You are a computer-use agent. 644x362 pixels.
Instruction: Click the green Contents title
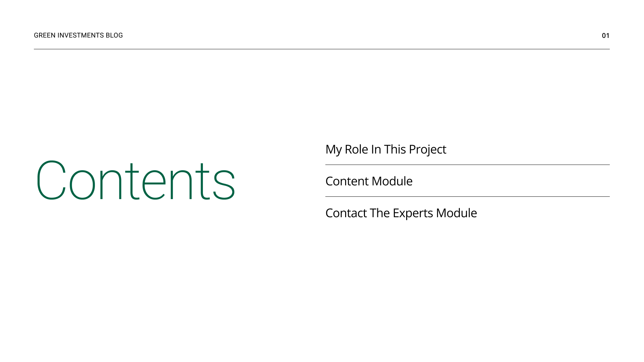136,181
